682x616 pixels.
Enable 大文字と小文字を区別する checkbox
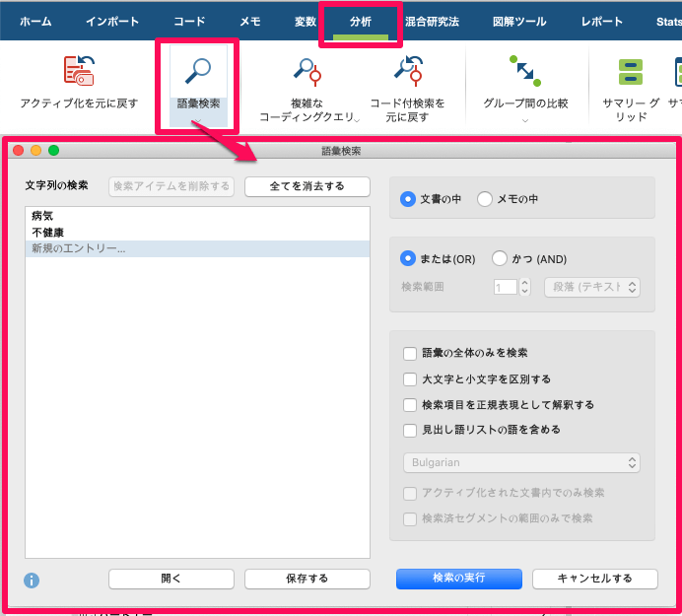click(410, 379)
